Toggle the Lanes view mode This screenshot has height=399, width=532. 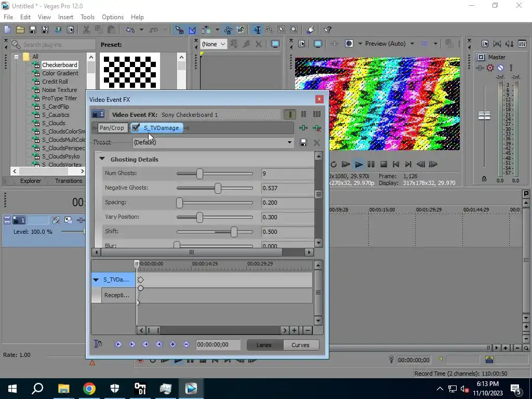tap(264, 345)
